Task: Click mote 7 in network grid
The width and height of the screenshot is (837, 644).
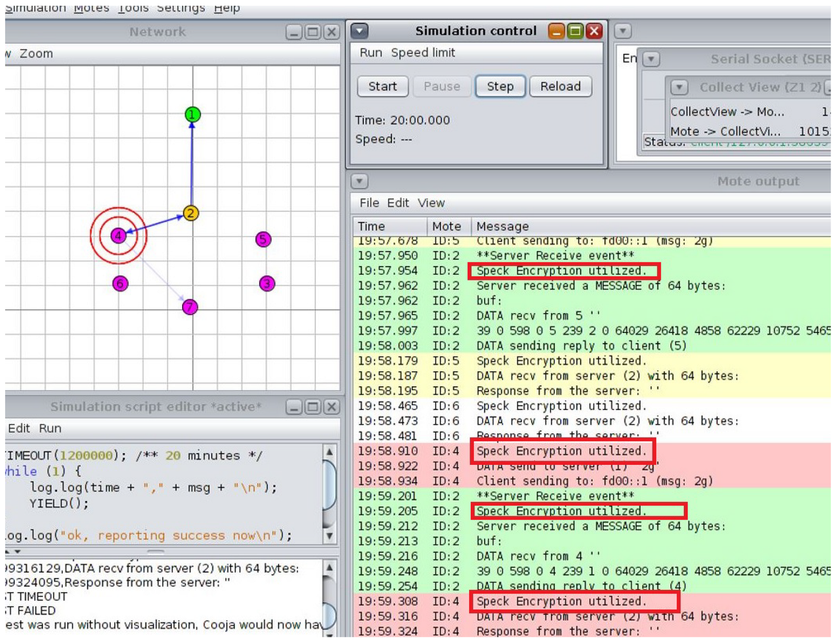Action: coord(190,307)
